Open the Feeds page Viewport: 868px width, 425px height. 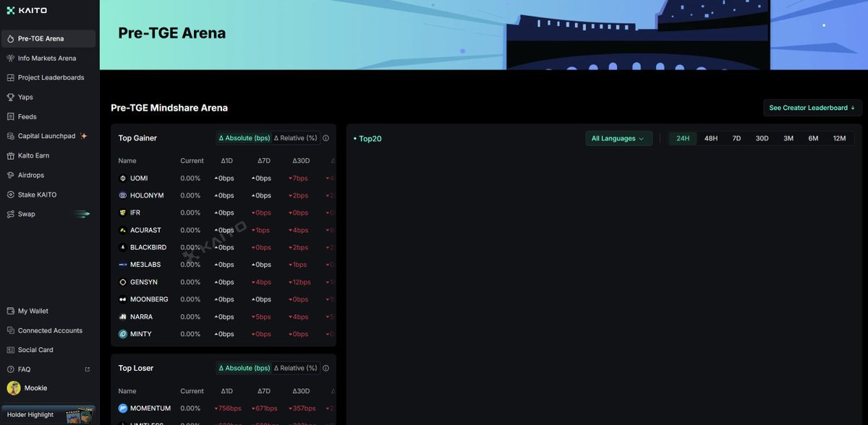48,117
